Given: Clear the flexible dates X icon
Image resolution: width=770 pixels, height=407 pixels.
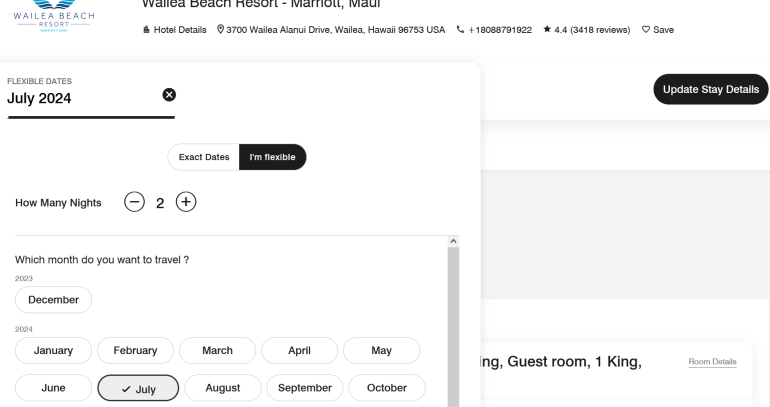Looking at the screenshot, I should [x=168, y=94].
